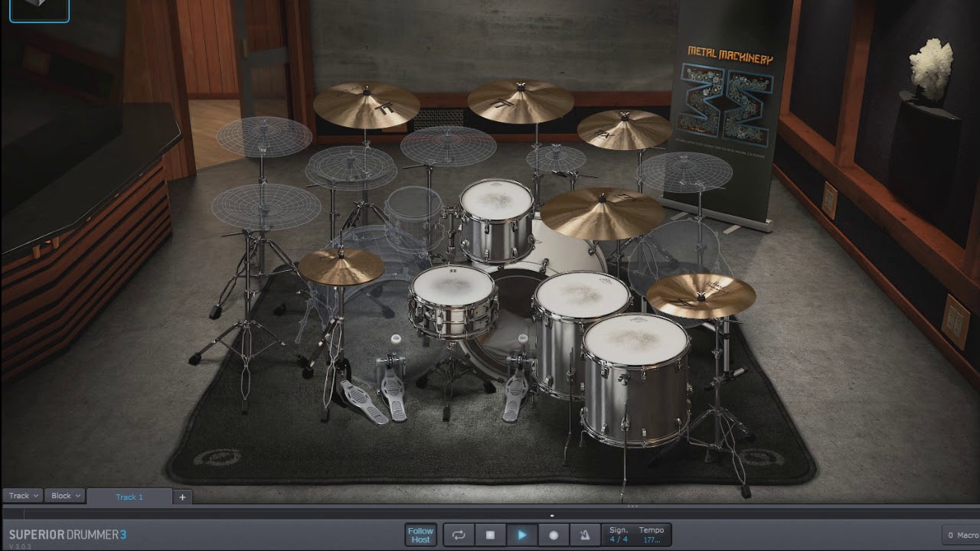Click the small marker above transport bar
Viewport: 980px width, 551px height.
click(x=552, y=516)
